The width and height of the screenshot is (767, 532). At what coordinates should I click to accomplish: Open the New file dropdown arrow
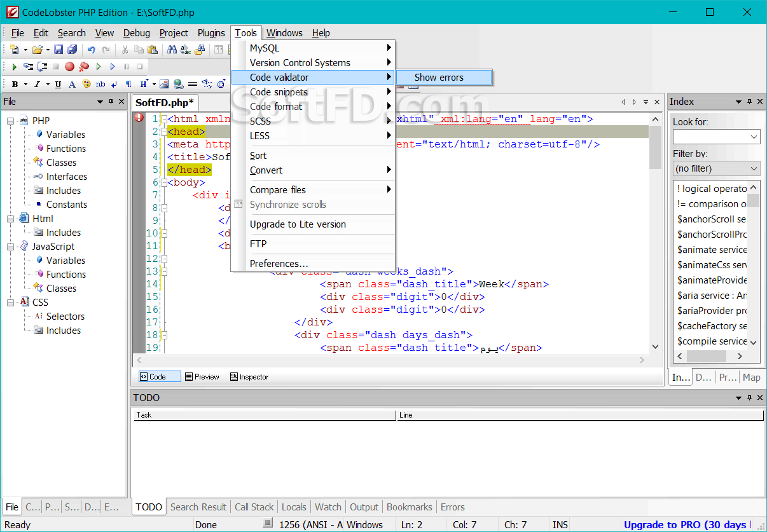[x=25, y=50]
